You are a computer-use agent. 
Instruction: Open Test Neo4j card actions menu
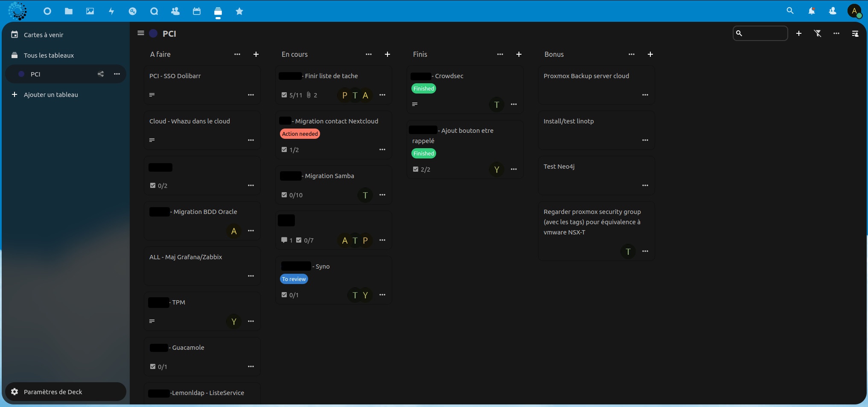[x=645, y=185]
